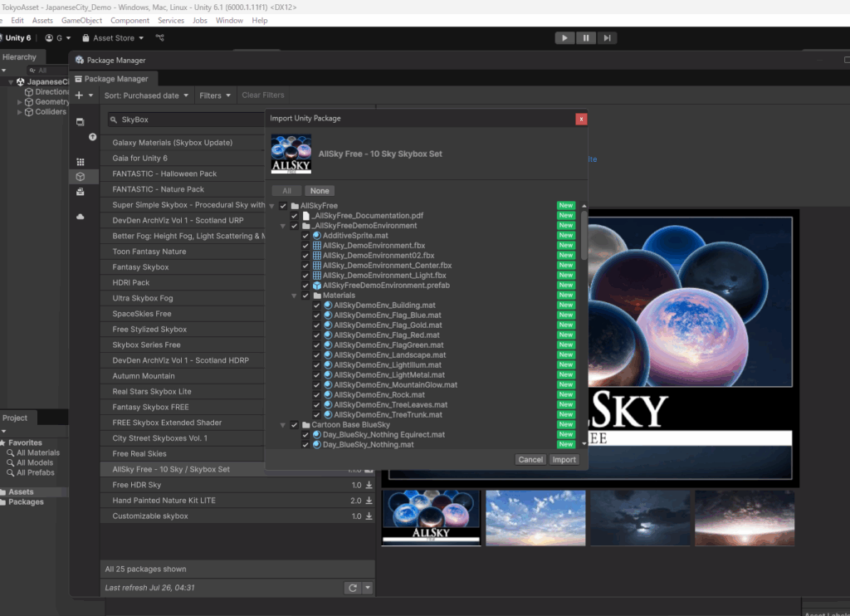Click the _AllSkyFree_Documentation.pdf file icon
Viewport: 850px width, 616px height.
[306, 216]
